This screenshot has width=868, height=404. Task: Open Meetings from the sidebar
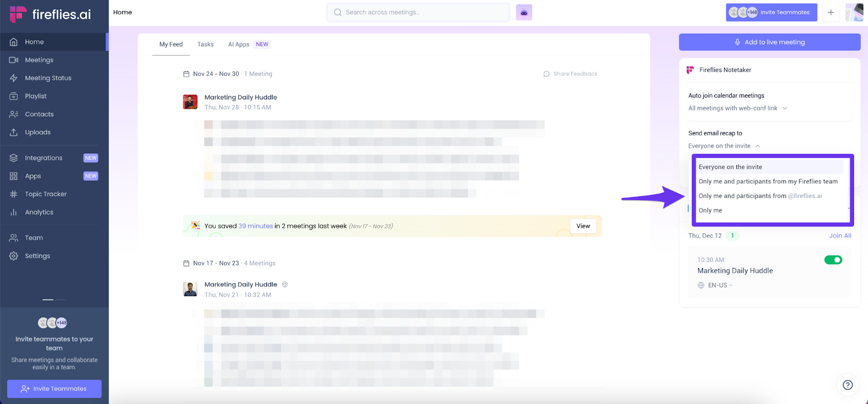click(54, 60)
